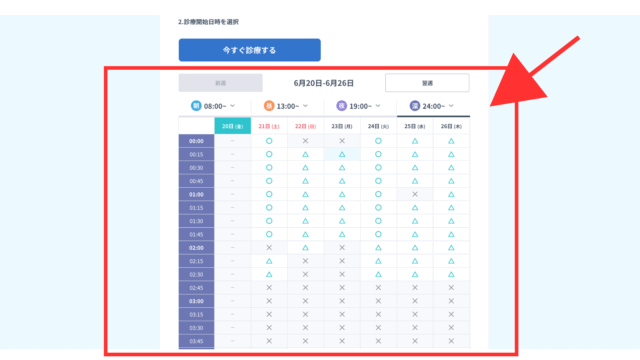Click the 02:30 unavailable X on 22日

[x=305, y=274]
